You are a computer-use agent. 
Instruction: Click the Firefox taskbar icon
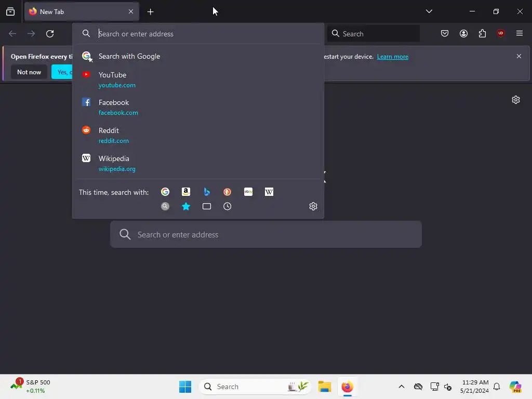click(x=348, y=387)
